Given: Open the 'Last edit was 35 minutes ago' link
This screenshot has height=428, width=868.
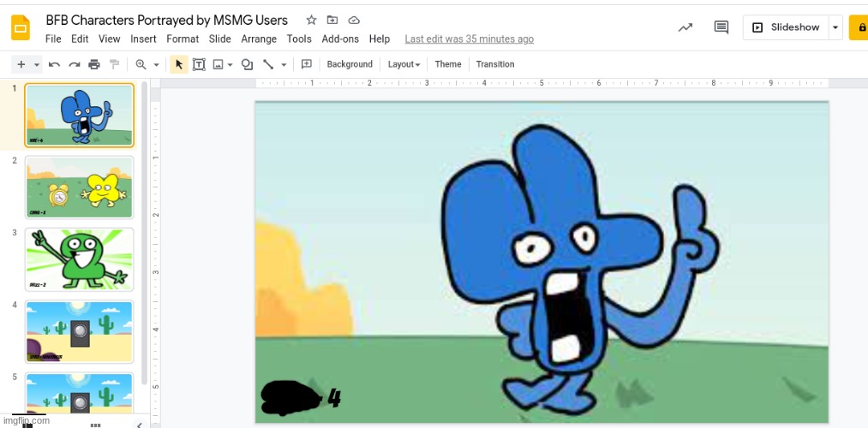Looking at the screenshot, I should point(469,39).
